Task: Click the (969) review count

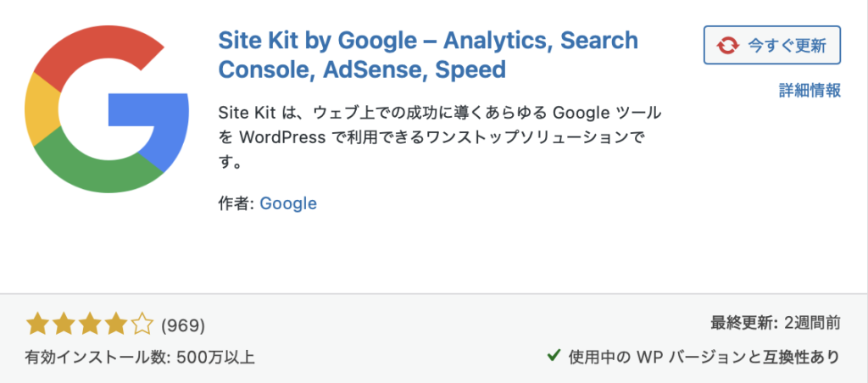Action: (183, 325)
